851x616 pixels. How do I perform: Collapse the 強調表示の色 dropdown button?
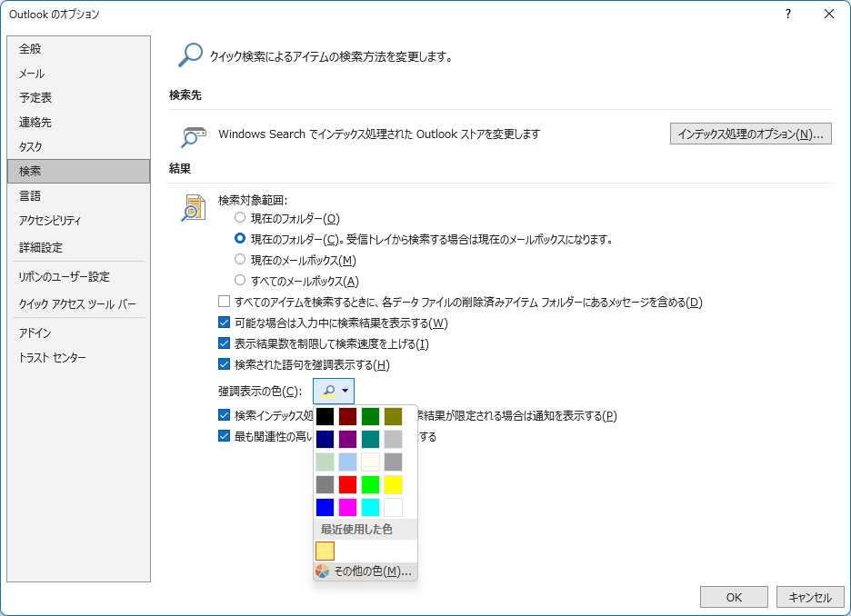pos(334,391)
